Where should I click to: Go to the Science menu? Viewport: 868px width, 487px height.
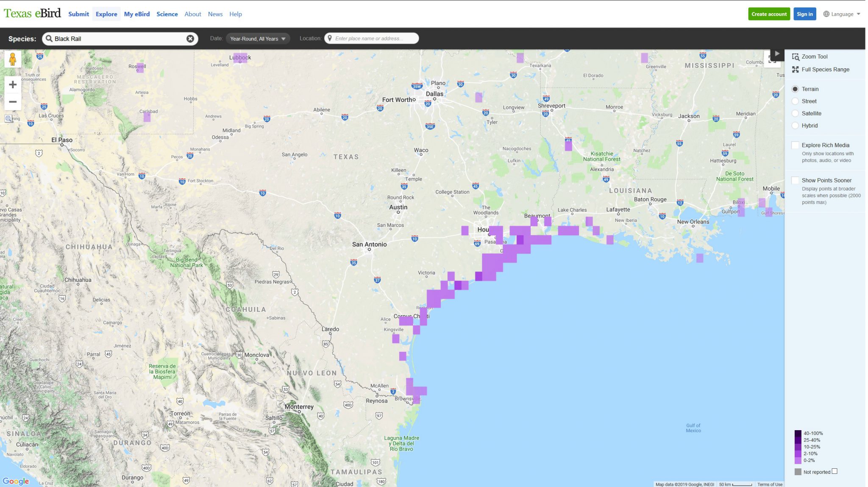167,14
